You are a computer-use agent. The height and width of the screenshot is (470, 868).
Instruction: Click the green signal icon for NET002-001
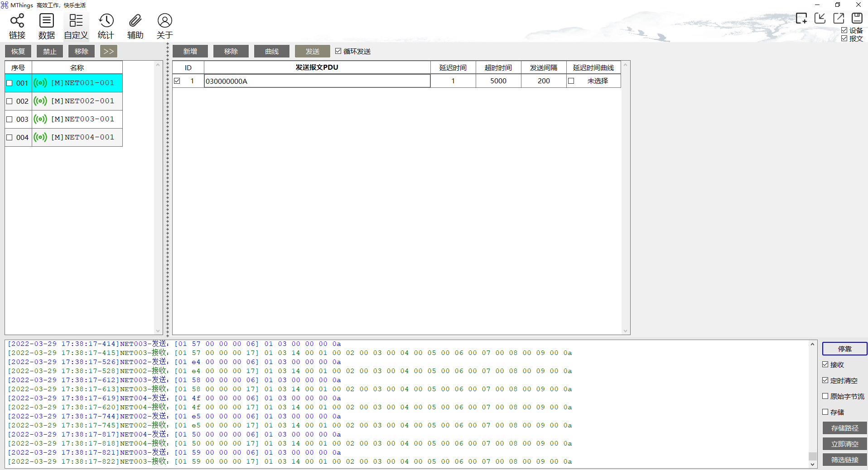(x=40, y=101)
